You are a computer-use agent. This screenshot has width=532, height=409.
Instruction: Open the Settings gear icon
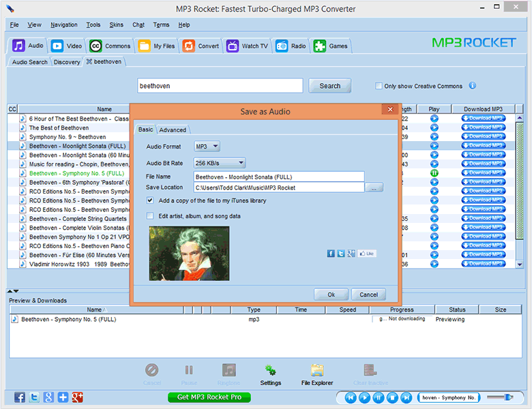[270, 370]
